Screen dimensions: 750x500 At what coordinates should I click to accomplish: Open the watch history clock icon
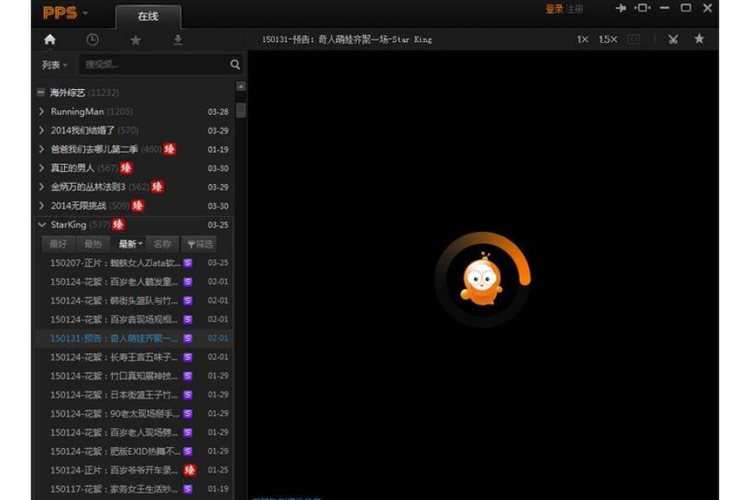[92, 40]
